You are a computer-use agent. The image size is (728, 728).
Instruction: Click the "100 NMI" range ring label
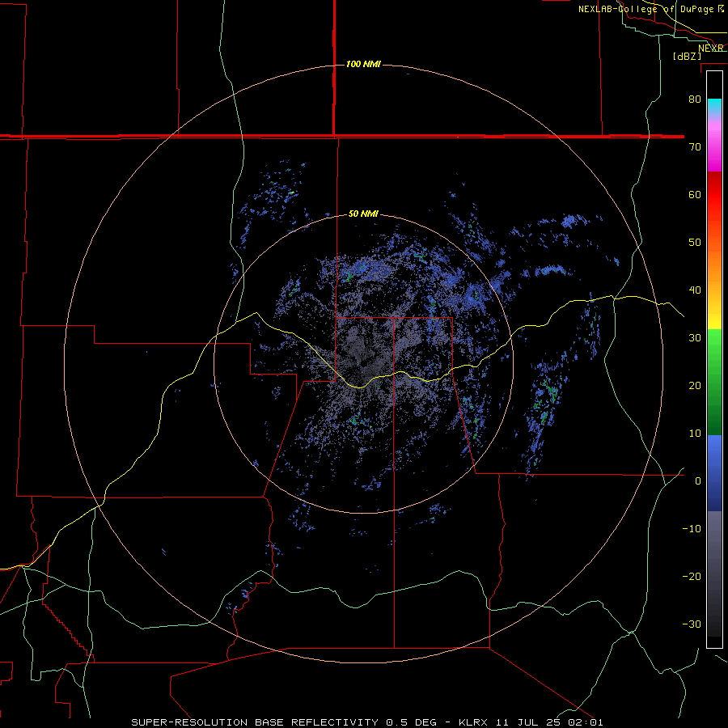pyautogui.click(x=363, y=64)
